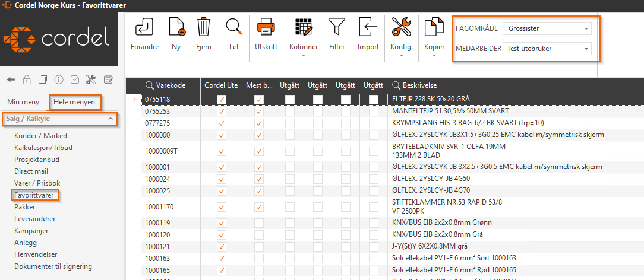Open search with Let magnifier icon
This screenshot has height=280, width=644.
click(234, 27)
